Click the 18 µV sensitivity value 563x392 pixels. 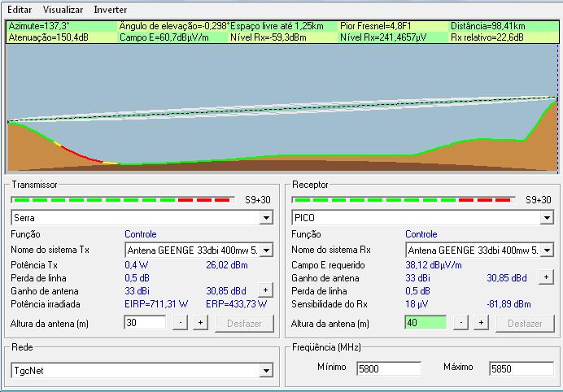[417, 304]
